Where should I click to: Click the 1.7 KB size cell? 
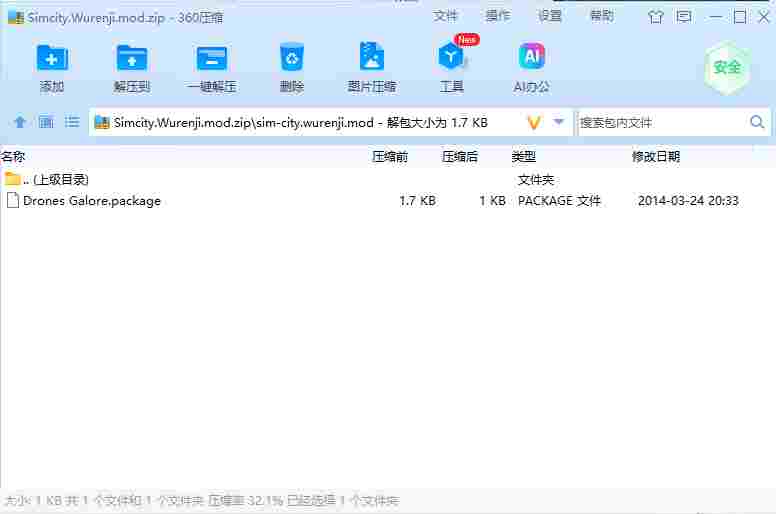pos(417,201)
